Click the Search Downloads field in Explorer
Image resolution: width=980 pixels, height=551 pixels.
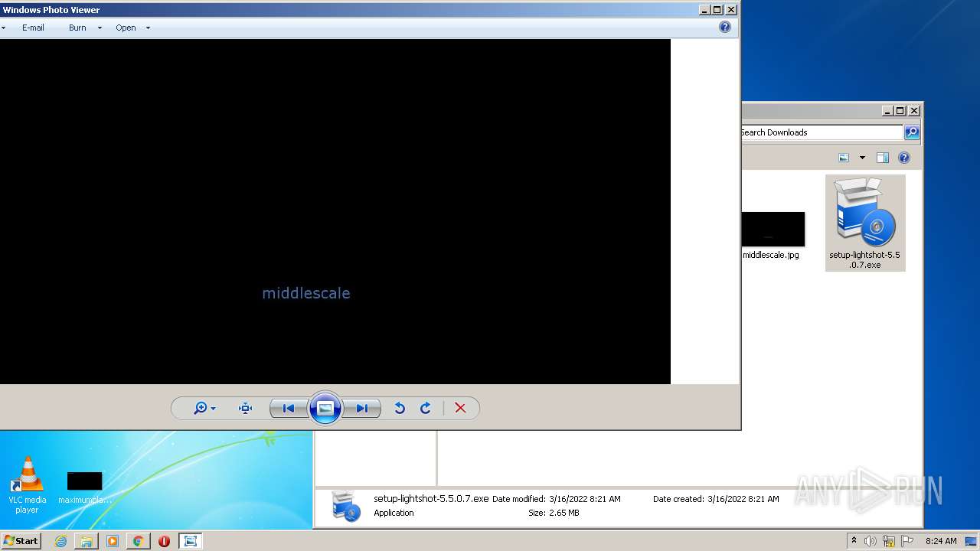point(822,132)
